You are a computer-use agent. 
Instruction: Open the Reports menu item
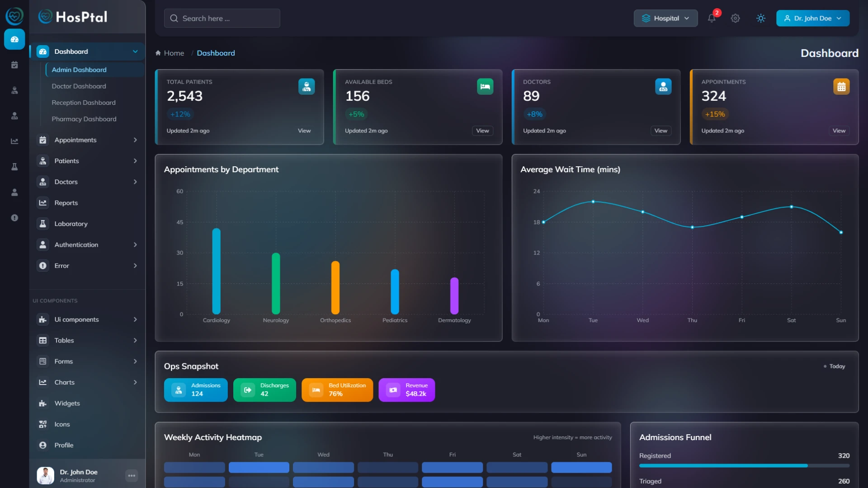(x=87, y=203)
